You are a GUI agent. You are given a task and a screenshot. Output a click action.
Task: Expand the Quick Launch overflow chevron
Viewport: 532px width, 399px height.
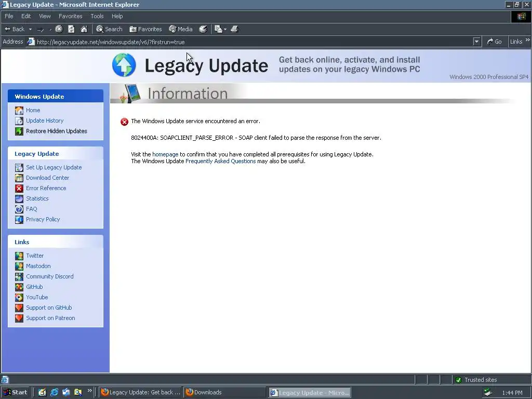click(x=89, y=391)
